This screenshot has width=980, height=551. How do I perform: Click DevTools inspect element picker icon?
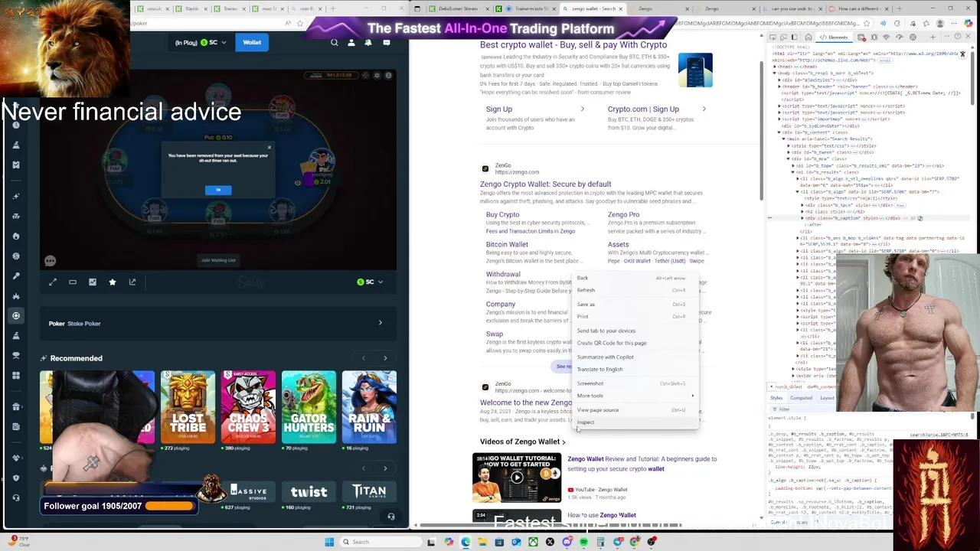click(773, 37)
